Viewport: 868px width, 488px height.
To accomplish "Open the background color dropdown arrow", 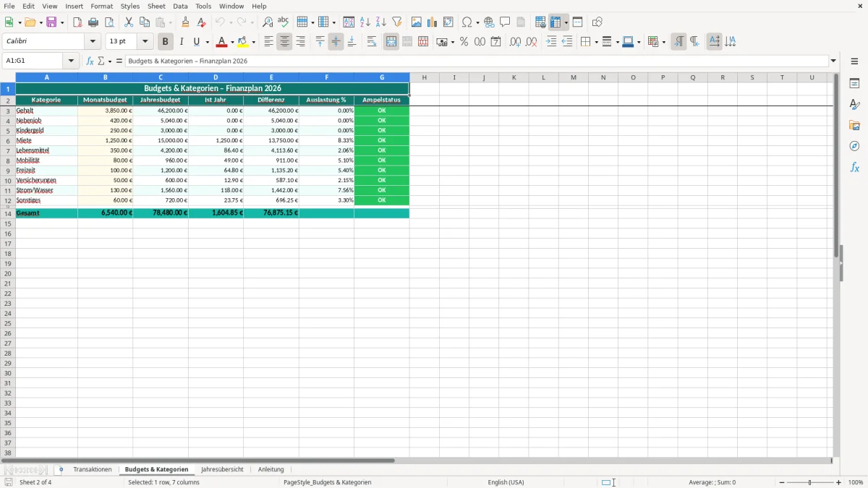I will 254,42.
